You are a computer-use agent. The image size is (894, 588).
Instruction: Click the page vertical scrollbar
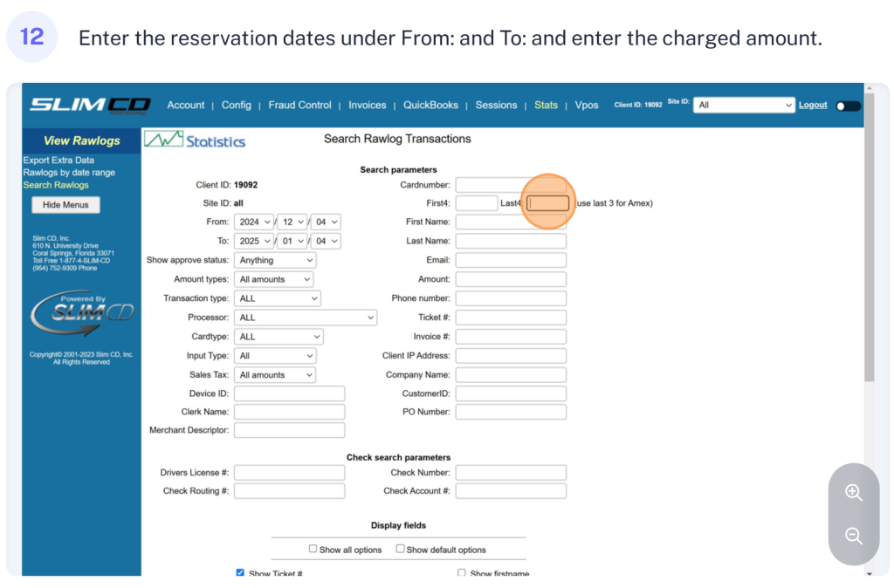[x=868, y=262]
